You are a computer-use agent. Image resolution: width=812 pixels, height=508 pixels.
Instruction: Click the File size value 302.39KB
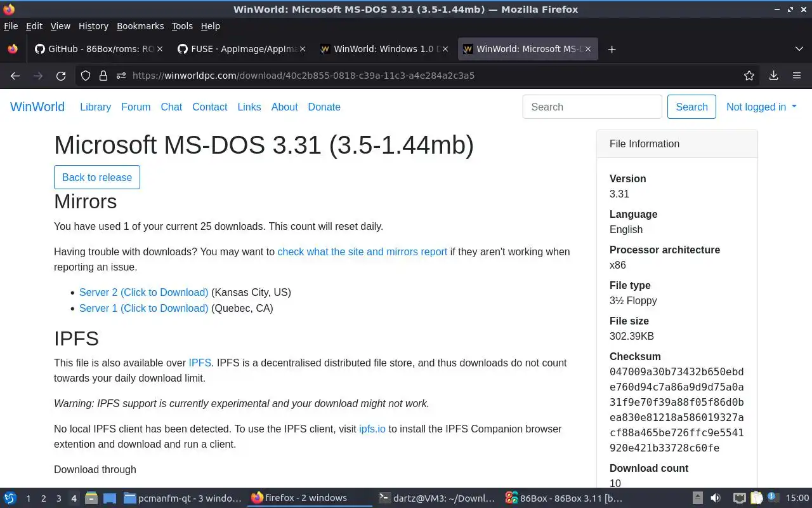click(x=632, y=336)
